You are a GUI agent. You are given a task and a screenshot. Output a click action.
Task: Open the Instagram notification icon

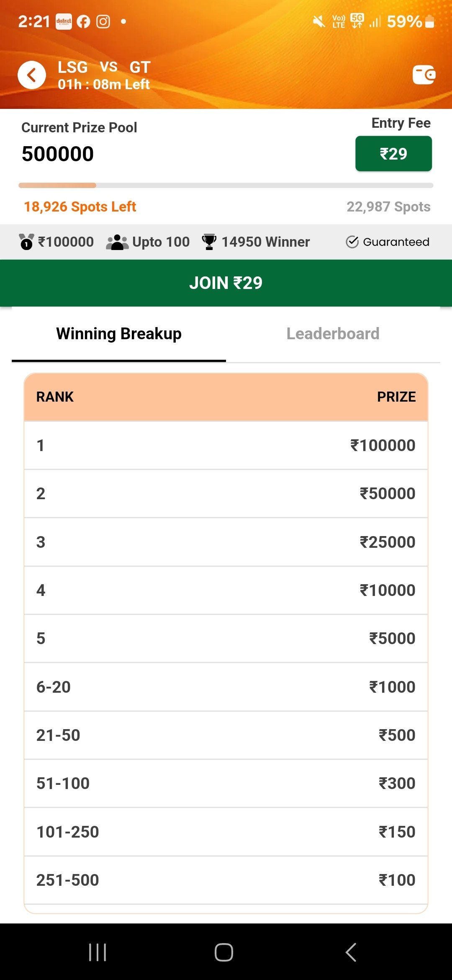(103, 21)
